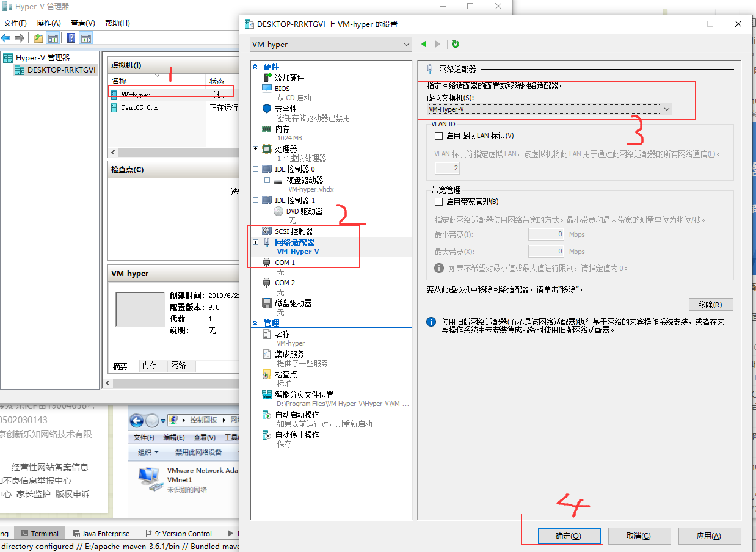Select the CentOS-6.x virtual machine row
This screenshot has width=756, height=552.
pyautogui.click(x=173, y=107)
